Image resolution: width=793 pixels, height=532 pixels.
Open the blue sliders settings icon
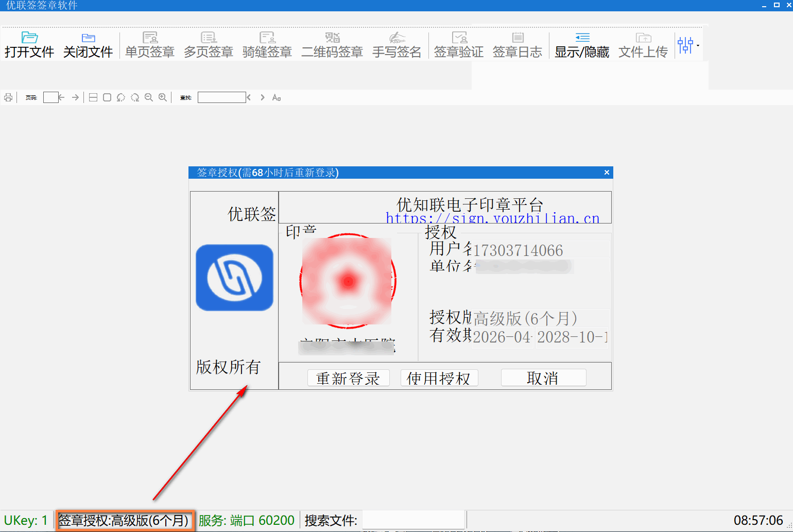(x=686, y=45)
